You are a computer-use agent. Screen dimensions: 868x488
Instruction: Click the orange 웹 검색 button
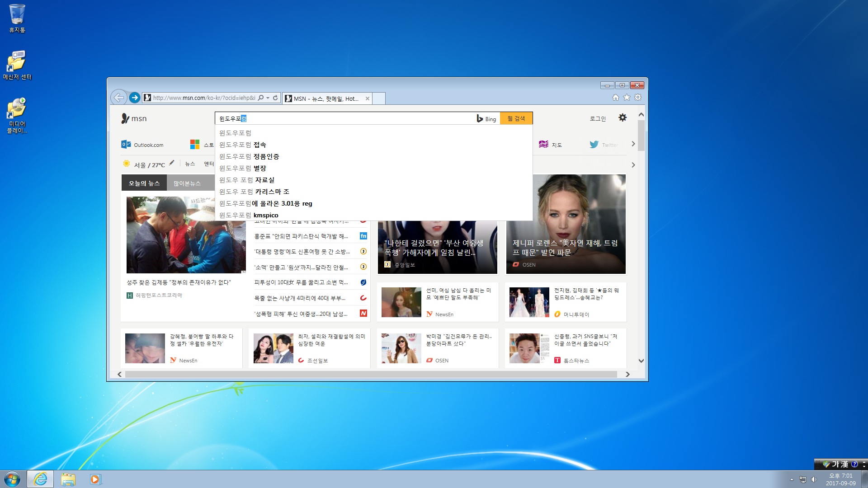coord(516,118)
